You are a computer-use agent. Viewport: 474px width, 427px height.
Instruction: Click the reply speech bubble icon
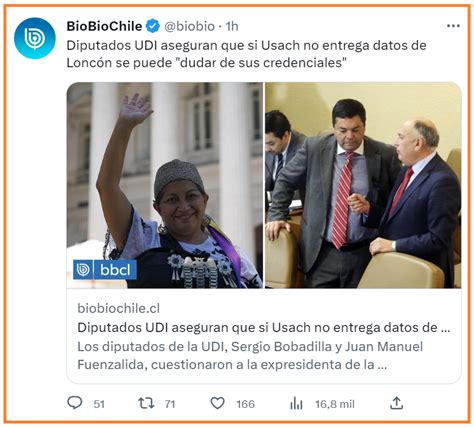pos(75,403)
